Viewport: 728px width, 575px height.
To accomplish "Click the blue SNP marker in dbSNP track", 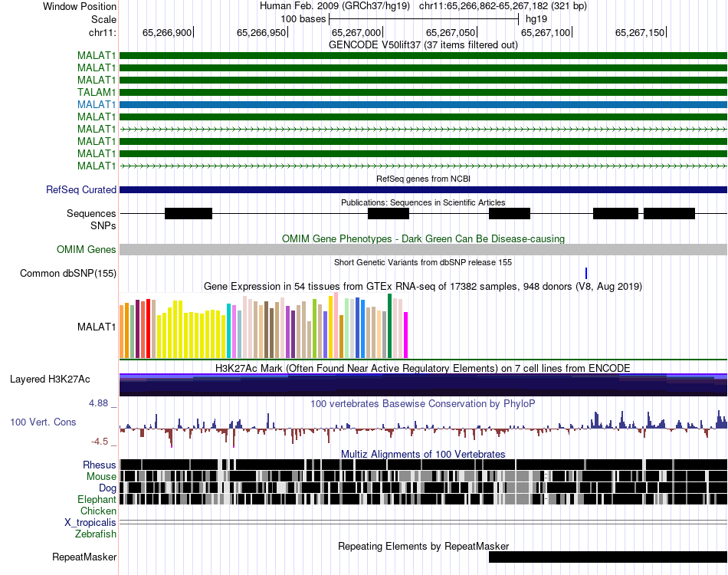I will tap(586, 273).
